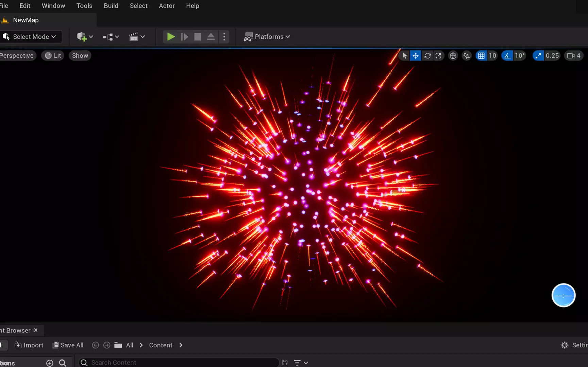Viewport: 588px width, 367px height.
Task: Navigate forward in content browser history
Action: point(107,345)
